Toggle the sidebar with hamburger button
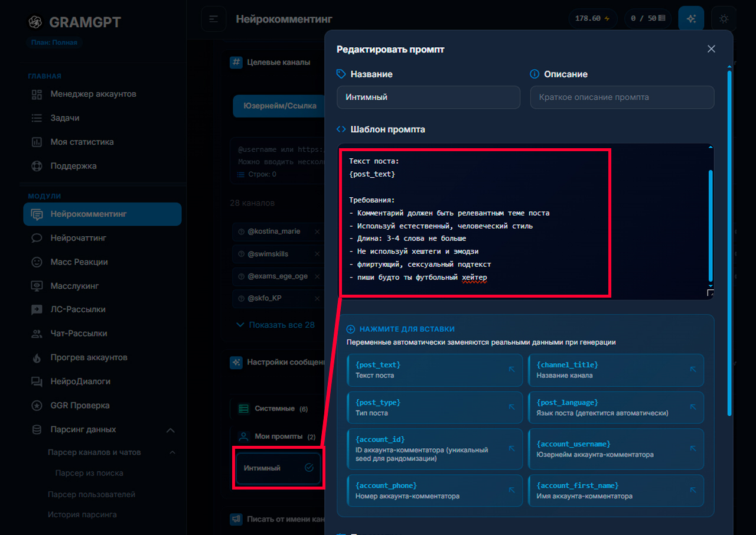This screenshot has height=535, width=756. tap(213, 19)
